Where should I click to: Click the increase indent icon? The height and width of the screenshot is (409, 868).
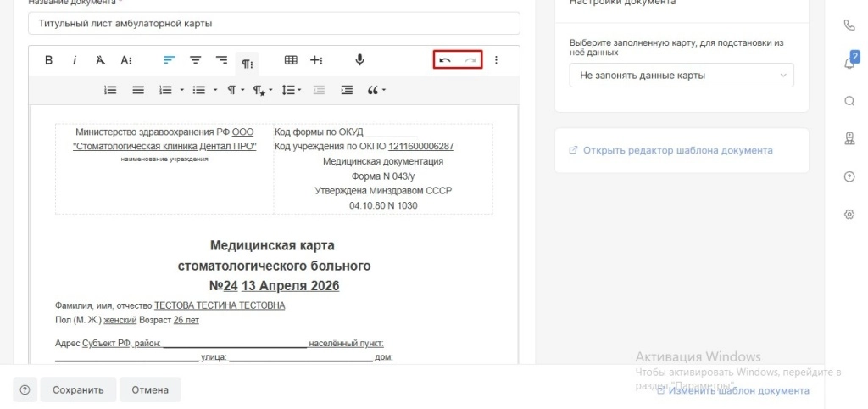[x=346, y=89]
